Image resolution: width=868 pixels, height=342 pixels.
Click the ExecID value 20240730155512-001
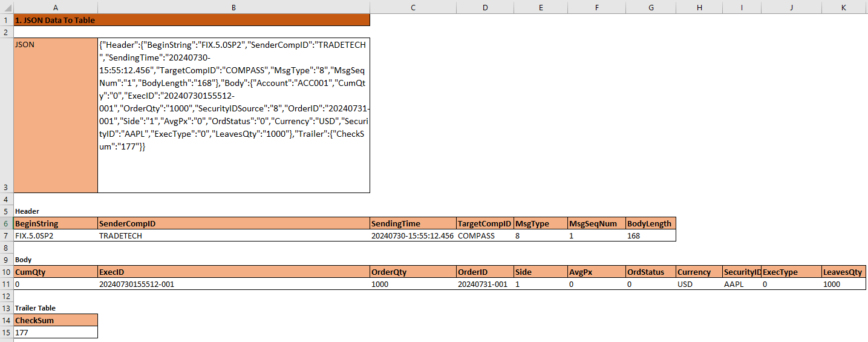tap(233, 284)
